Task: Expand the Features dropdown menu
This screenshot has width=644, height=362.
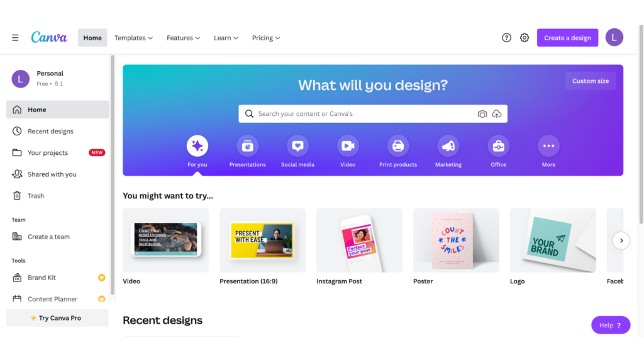Action: coord(183,38)
